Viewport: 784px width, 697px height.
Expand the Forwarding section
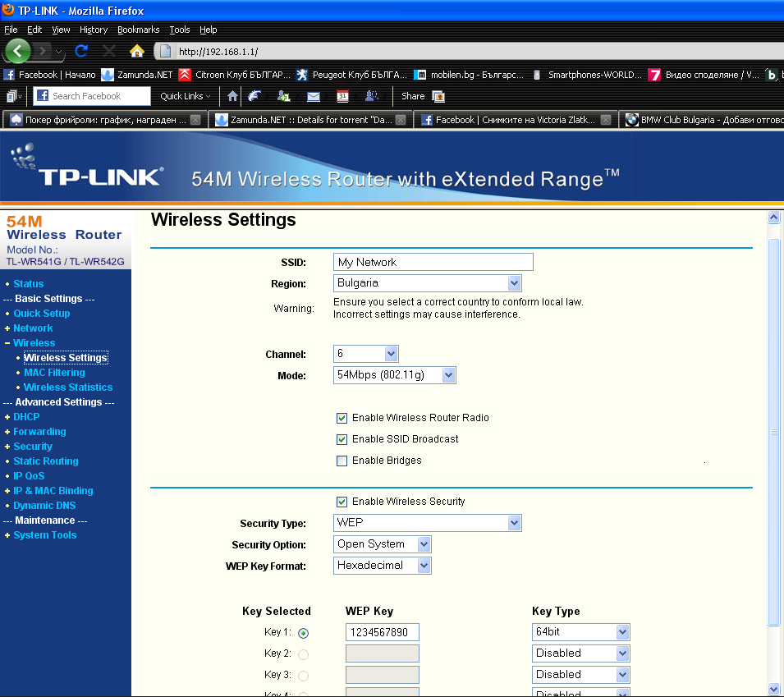coord(39,432)
